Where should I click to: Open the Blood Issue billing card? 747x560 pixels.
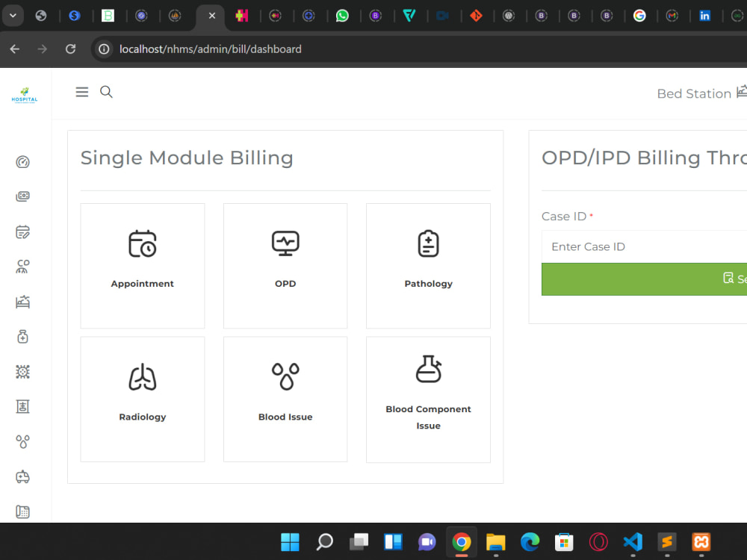coord(285,399)
